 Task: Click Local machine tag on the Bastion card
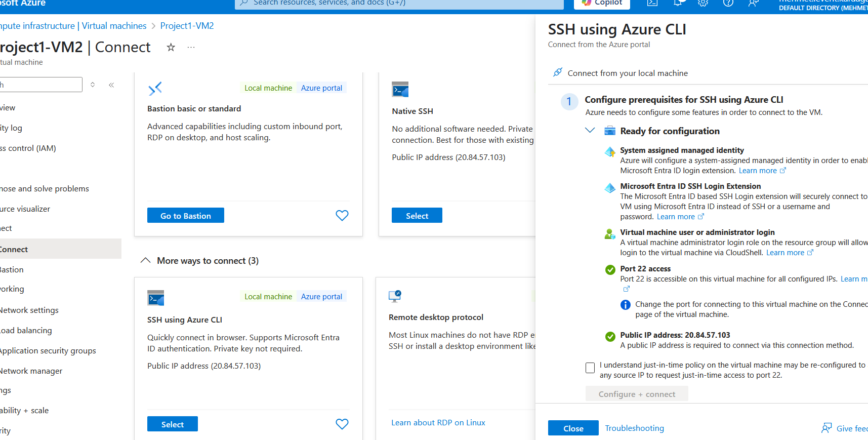(268, 88)
